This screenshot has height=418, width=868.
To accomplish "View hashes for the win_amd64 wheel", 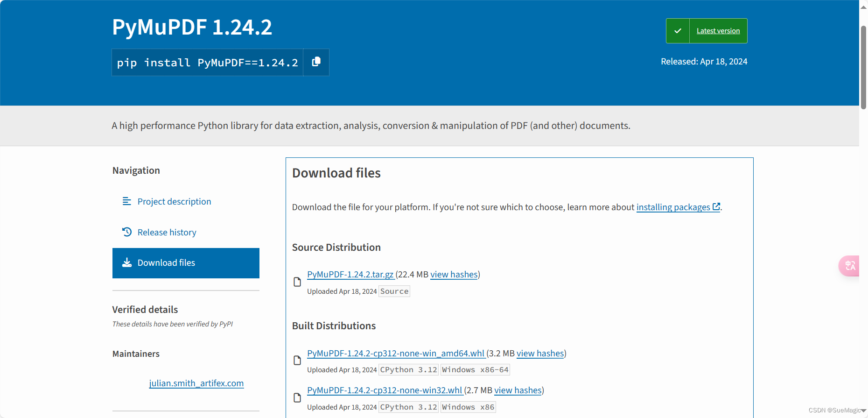I will (x=540, y=353).
